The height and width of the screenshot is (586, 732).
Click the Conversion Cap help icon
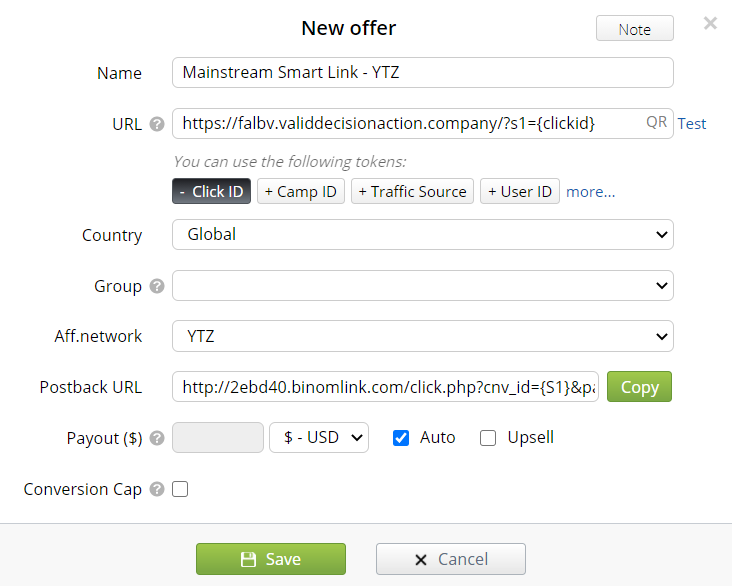(156, 489)
